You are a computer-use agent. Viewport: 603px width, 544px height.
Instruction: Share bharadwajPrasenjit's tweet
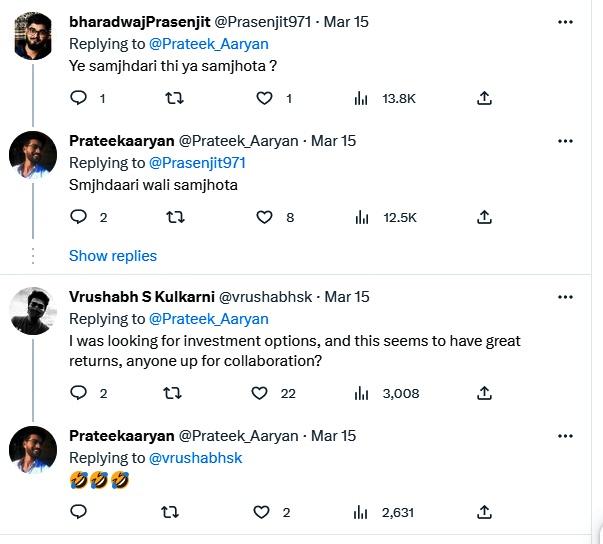(x=484, y=98)
